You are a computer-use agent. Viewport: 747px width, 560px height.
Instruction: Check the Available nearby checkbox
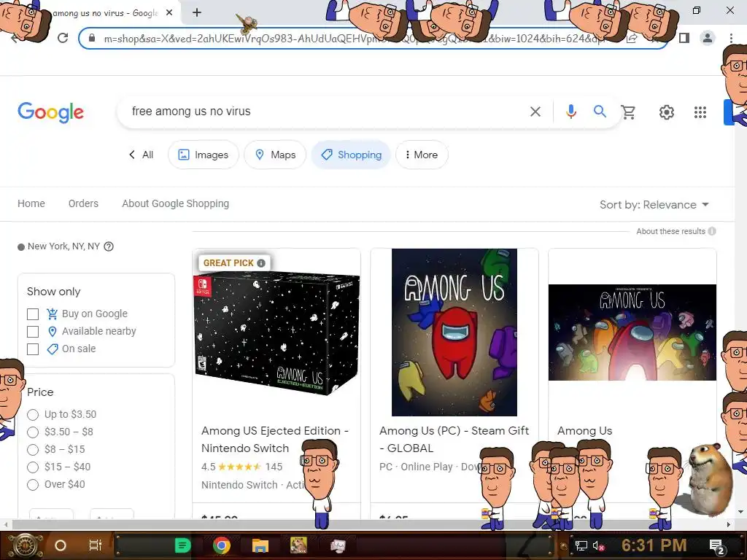[x=33, y=332]
